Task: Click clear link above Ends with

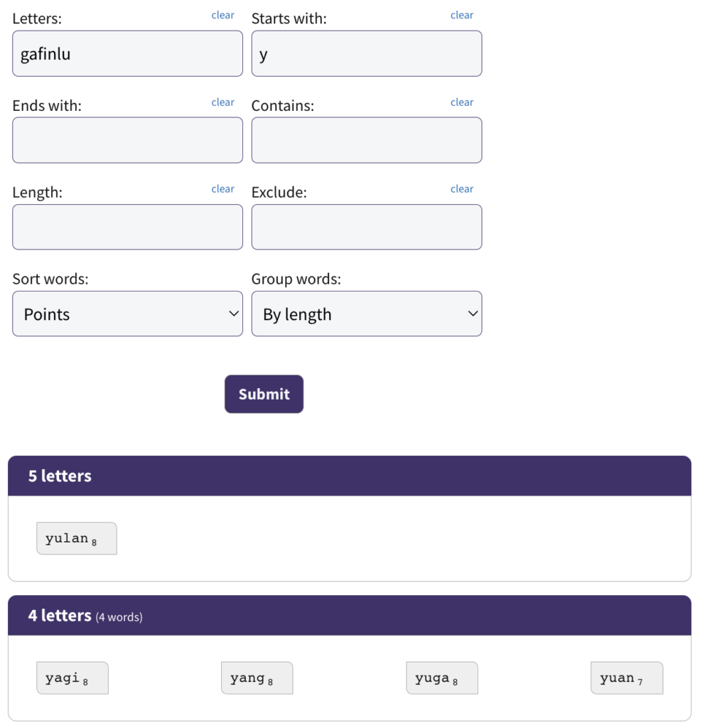Action: pos(222,102)
